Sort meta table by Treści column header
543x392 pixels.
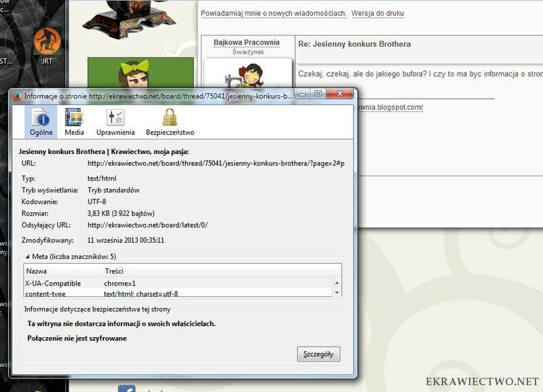pos(217,271)
